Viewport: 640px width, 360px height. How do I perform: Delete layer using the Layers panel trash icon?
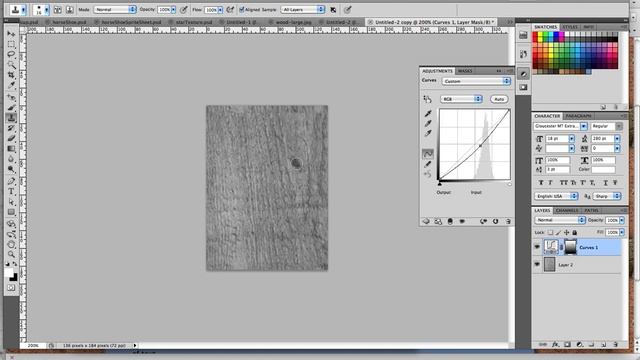(616, 344)
